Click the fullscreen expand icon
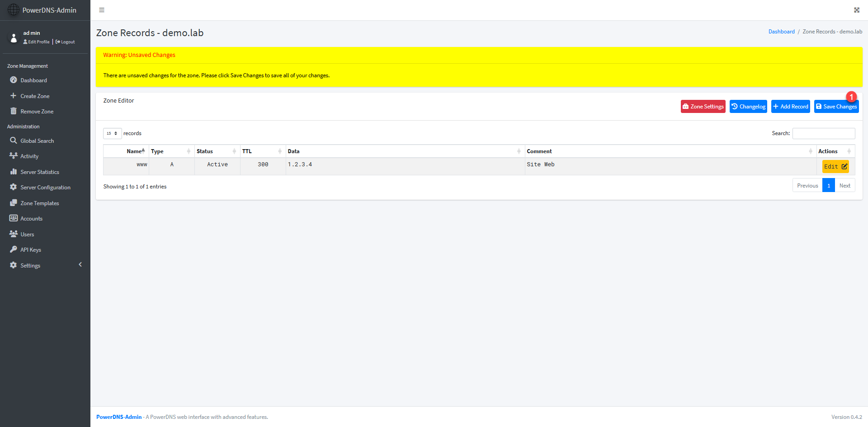Viewport: 868px width, 427px height. (x=856, y=10)
